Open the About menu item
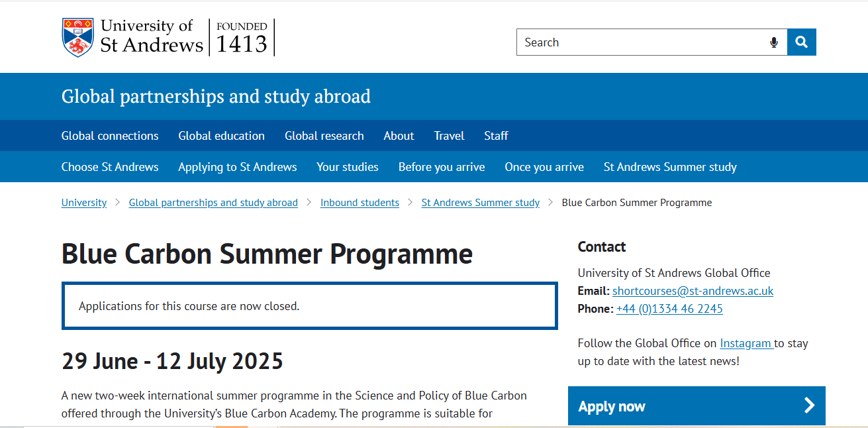 (x=399, y=136)
